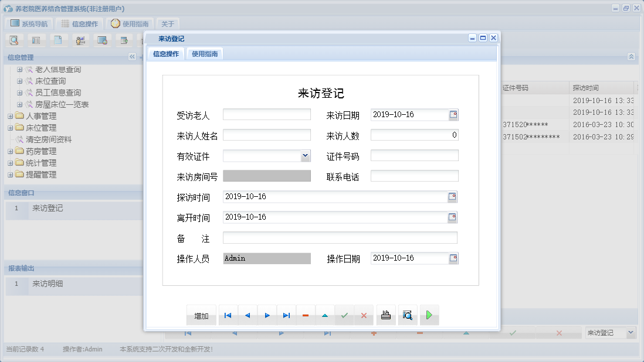Image resolution: width=644 pixels, height=362 pixels.
Task: Cancel changes with the red X icon
Action: point(364,315)
